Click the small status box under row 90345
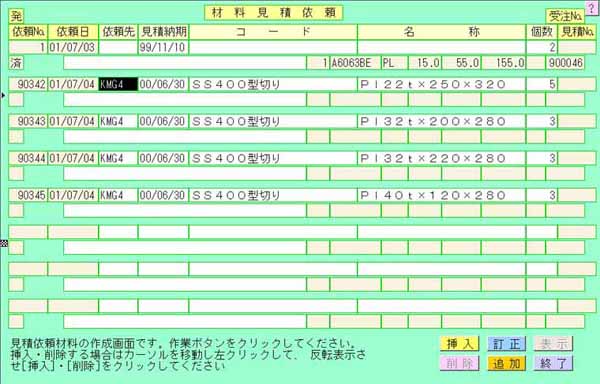This screenshot has height=384, width=600. click(16, 211)
